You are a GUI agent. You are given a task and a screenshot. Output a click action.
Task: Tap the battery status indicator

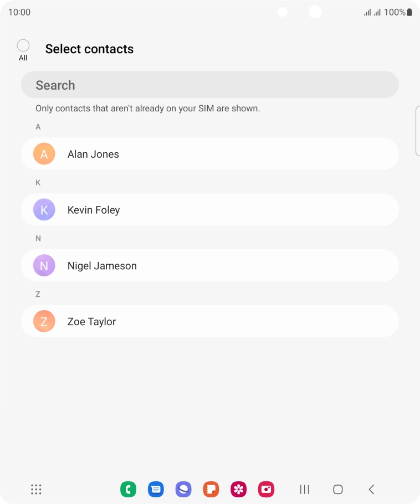[409, 12]
